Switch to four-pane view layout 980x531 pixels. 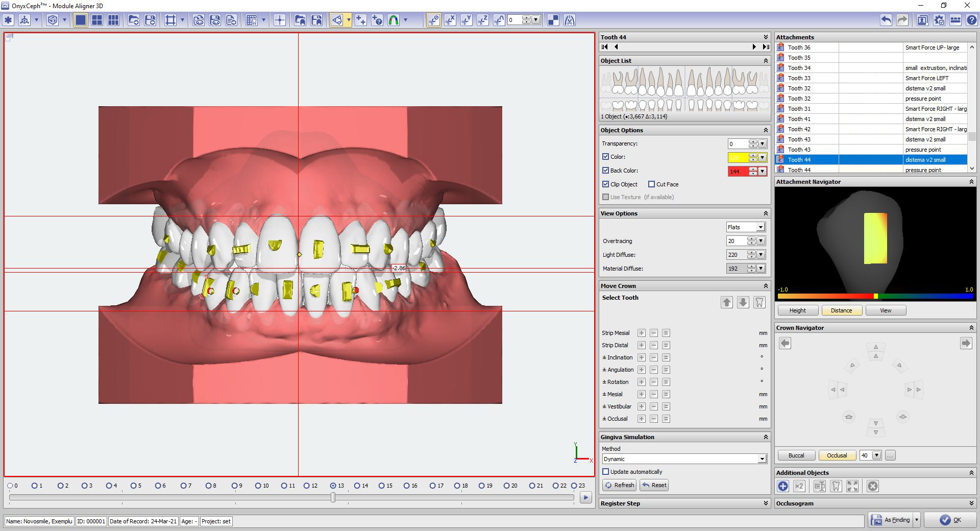tap(97, 20)
